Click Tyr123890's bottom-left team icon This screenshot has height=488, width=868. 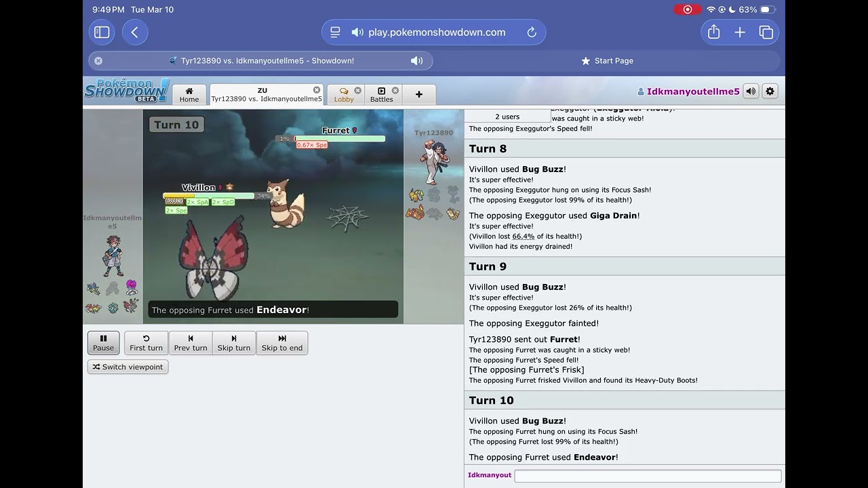click(x=415, y=213)
